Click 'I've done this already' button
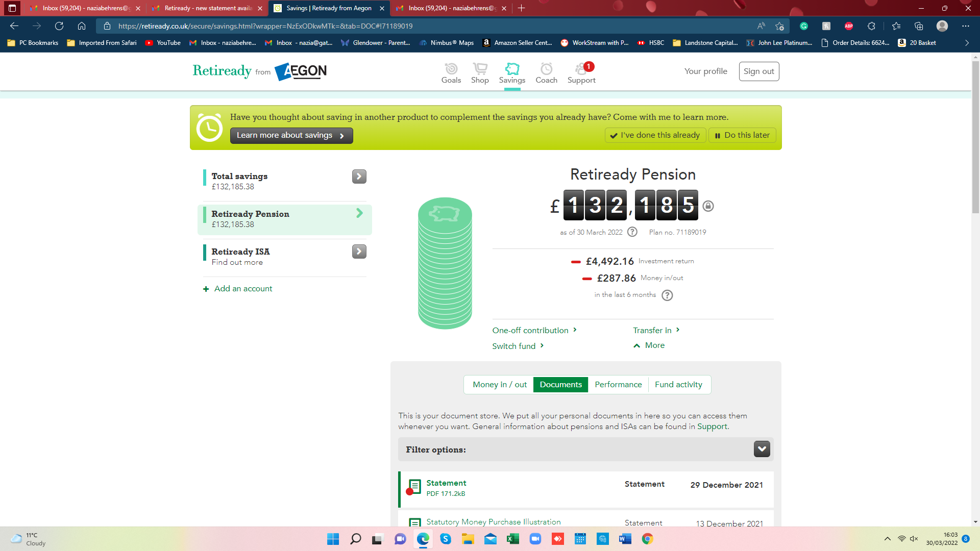 click(x=655, y=135)
